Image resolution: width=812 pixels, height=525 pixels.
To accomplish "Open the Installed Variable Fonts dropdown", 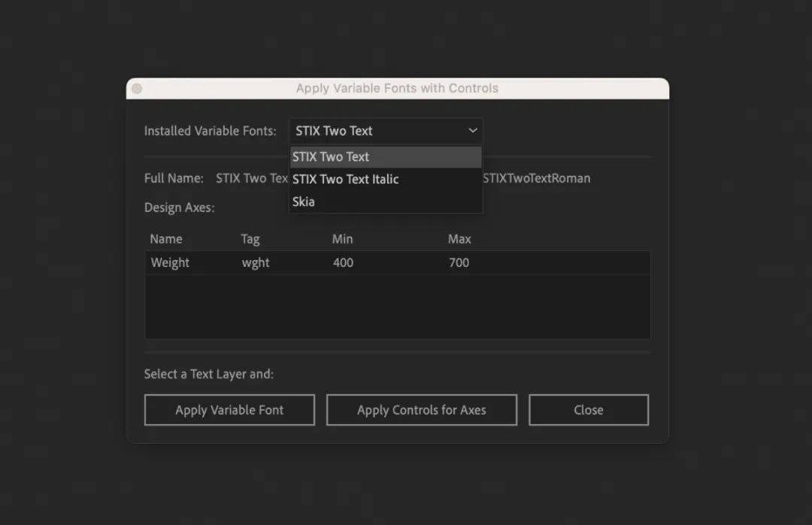I will [386, 131].
